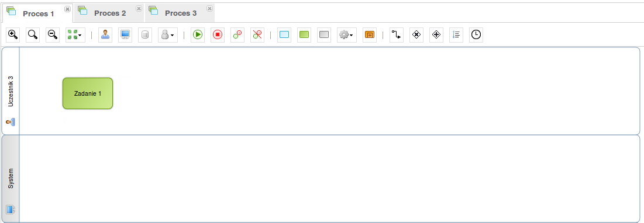Insert orange subprocess block icon

370,35
